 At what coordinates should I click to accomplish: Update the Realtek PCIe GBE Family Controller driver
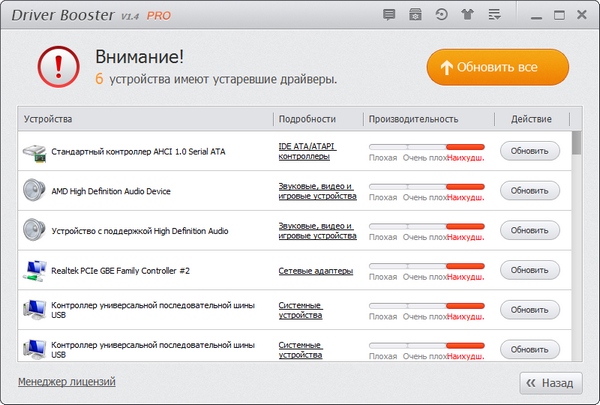(530, 271)
